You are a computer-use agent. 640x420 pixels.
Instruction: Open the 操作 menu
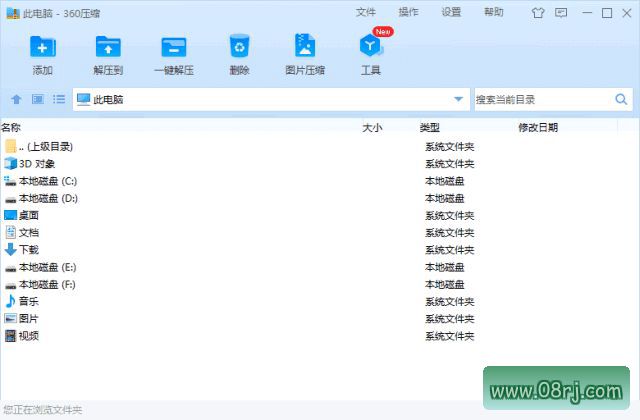(408, 12)
